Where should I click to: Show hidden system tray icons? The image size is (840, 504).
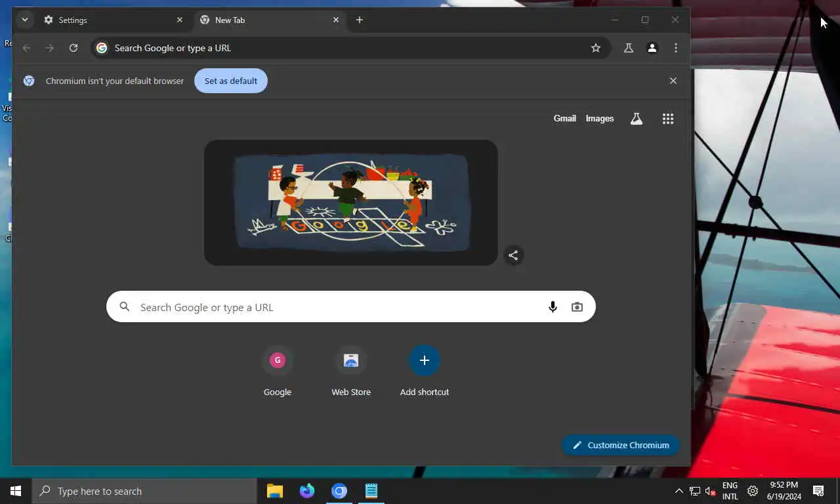point(679,491)
